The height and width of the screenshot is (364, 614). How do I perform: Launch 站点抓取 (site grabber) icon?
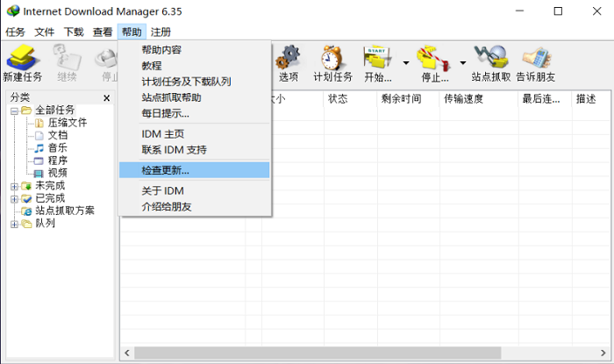pos(491,57)
